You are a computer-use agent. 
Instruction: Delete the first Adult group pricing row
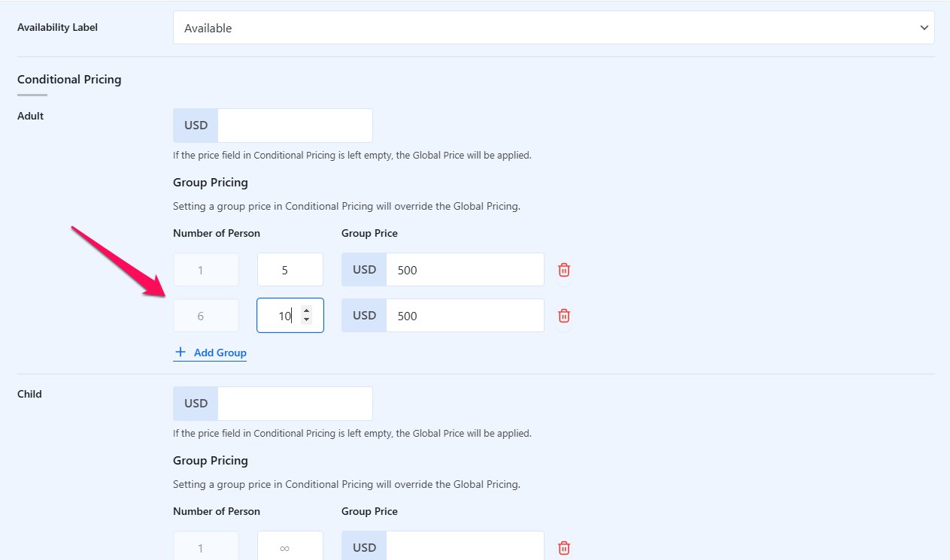563,269
